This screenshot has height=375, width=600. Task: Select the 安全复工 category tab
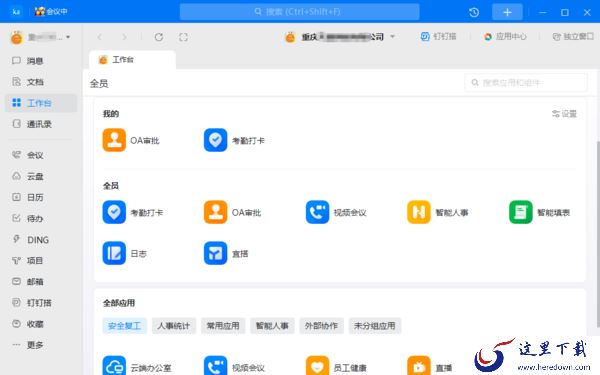[x=124, y=326]
